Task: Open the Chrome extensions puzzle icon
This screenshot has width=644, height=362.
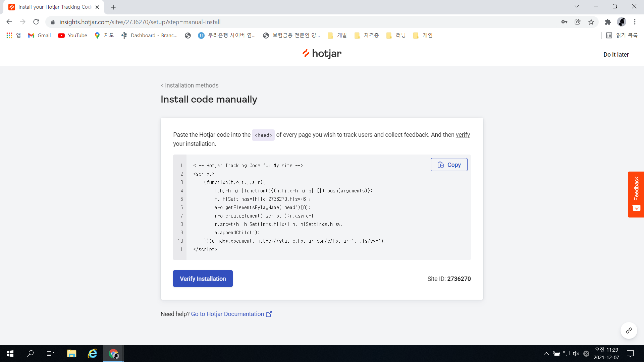Action: pyautogui.click(x=608, y=22)
